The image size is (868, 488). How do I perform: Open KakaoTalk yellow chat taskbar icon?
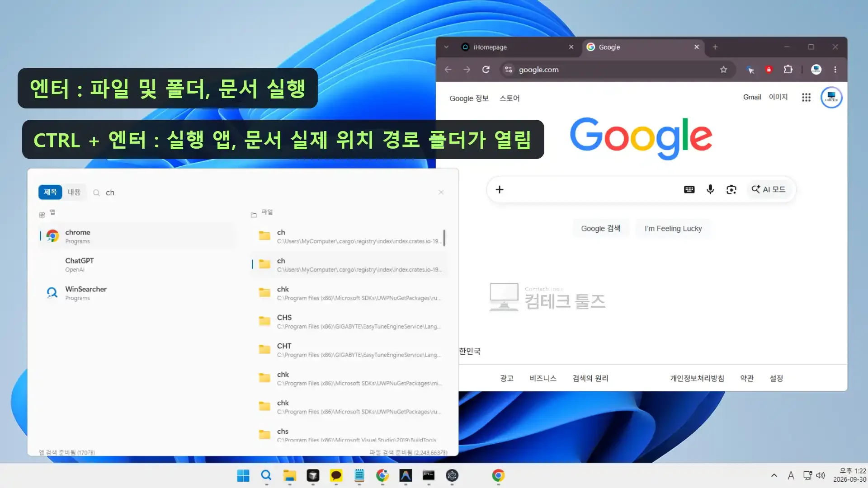pos(336,475)
